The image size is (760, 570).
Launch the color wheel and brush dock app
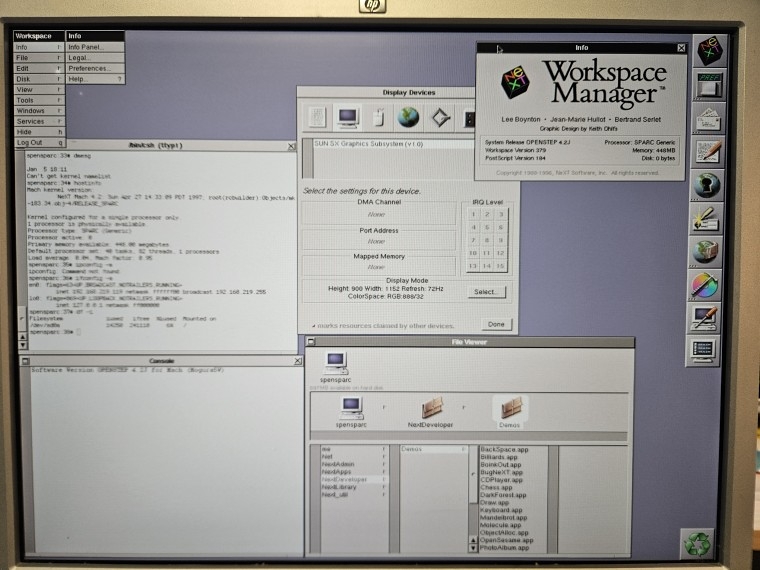coord(704,285)
